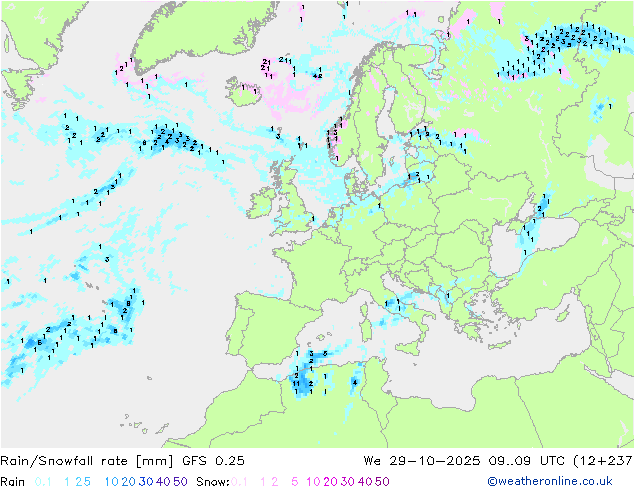Image resolution: width=634 pixels, height=490 pixels.
Task: Click the Snow legend value 5
Action: click(295, 482)
